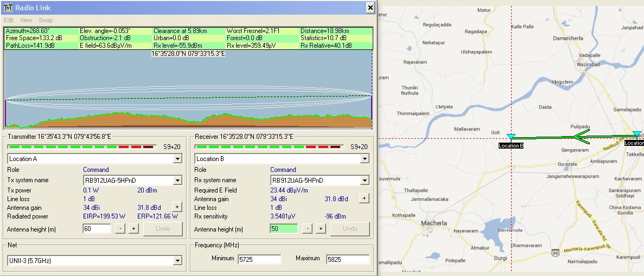Open the transmitter Location A dropdown
This screenshot has width=644, height=276.
coord(177,159)
